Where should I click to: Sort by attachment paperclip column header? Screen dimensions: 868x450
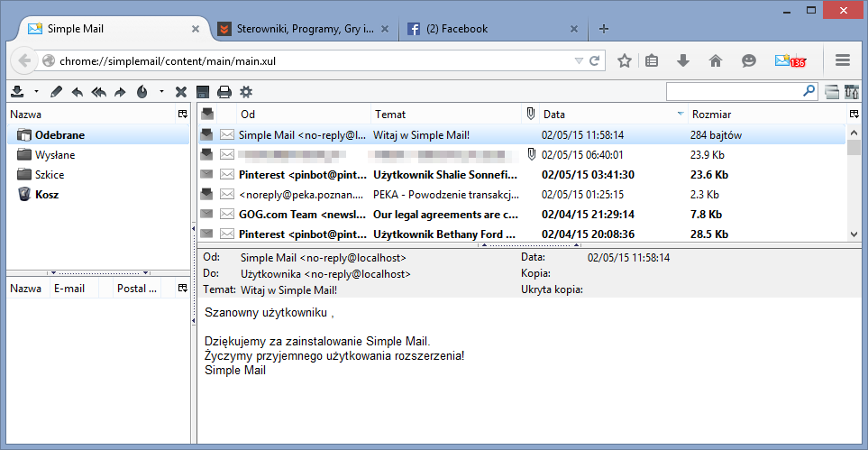pyautogui.click(x=530, y=115)
